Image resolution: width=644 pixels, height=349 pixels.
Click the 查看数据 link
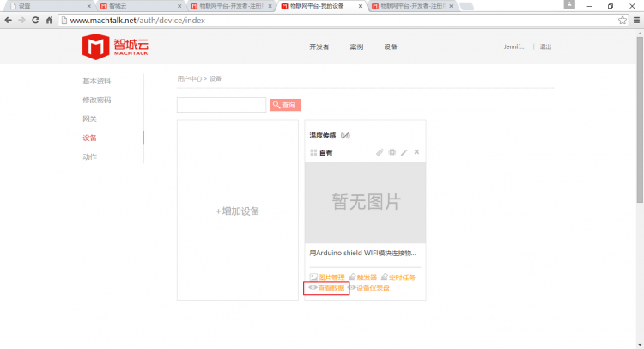(327, 288)
